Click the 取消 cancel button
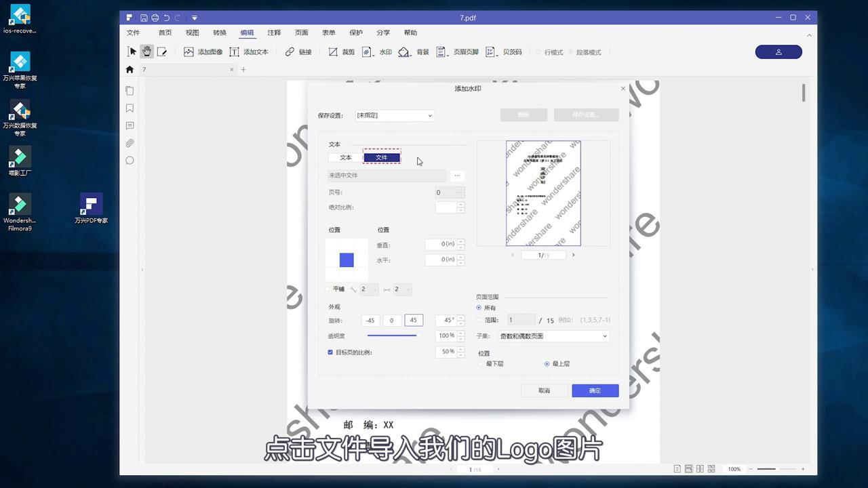Viewport: 868px width, 488px height. 544,390
